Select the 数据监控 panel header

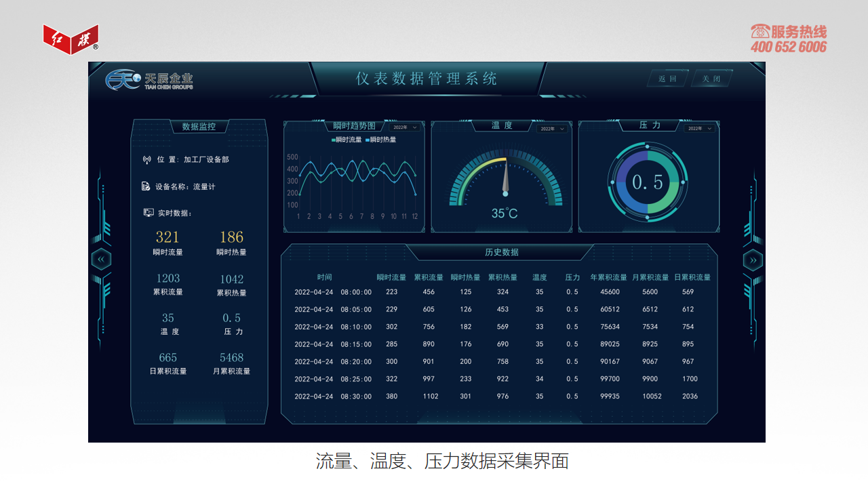pos(199,127)
